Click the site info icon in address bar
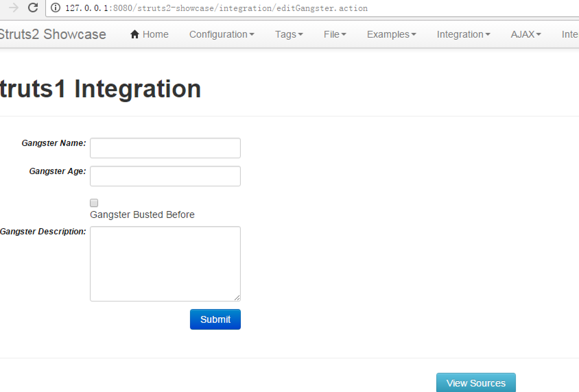The image size is (579, 392). click(x=56, y=8)
